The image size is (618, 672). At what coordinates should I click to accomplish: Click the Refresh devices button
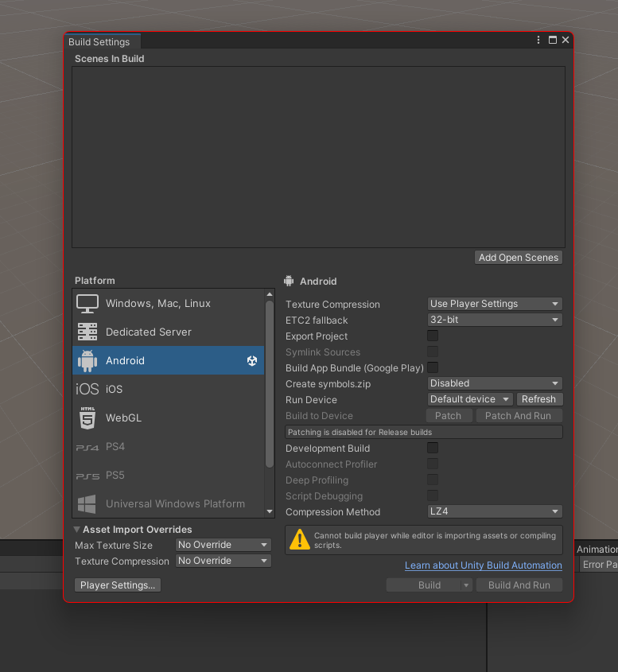tap(539, 399)
